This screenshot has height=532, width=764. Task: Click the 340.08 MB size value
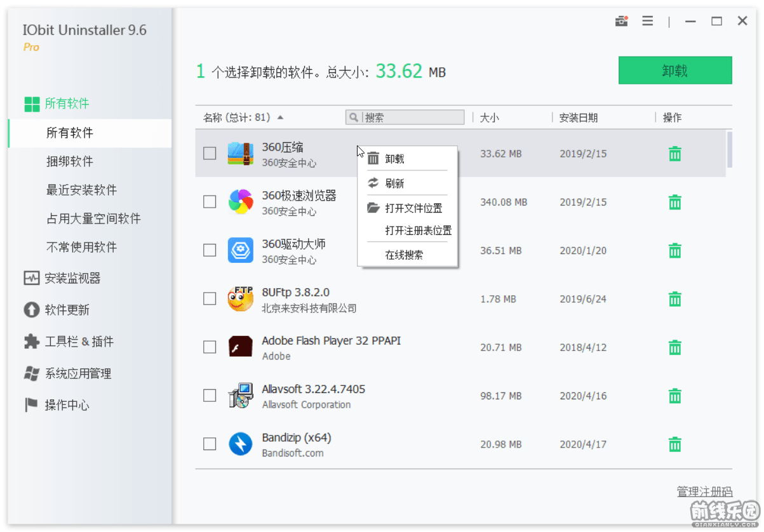pos(504,203)
